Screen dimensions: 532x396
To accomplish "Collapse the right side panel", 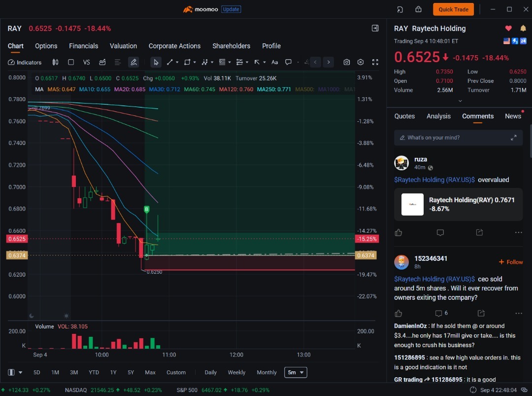I will coord(375,28).
